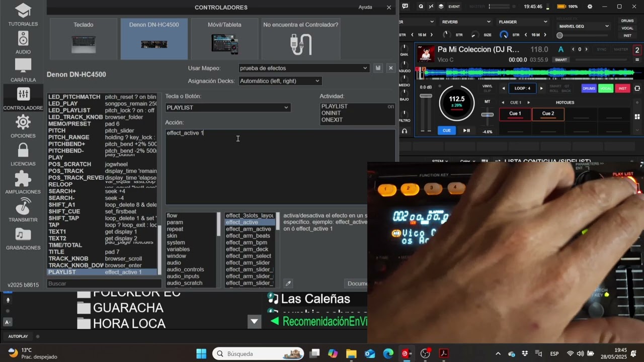
Task: Open VirtualDJ settings gear in the title bar
Action: point(590,7)
